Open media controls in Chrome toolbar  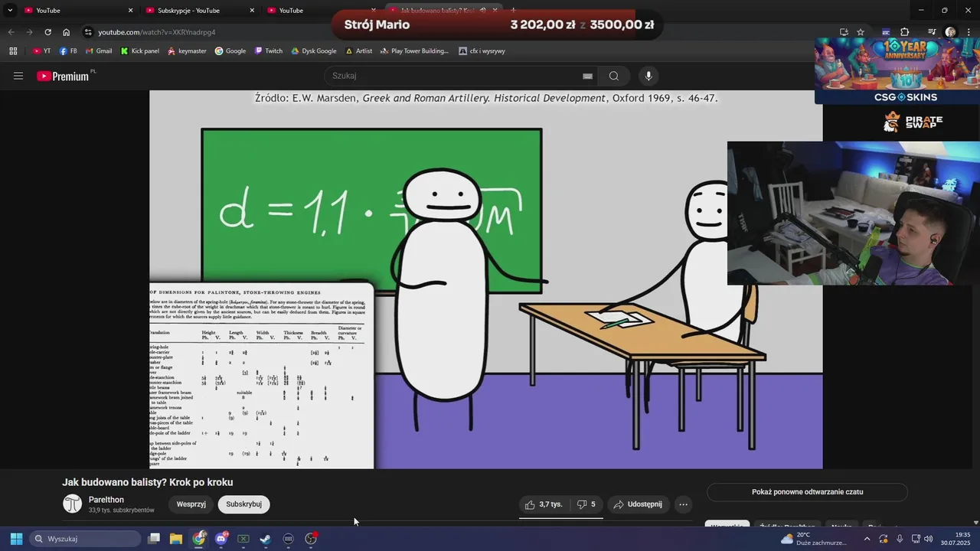pos(932,32)
